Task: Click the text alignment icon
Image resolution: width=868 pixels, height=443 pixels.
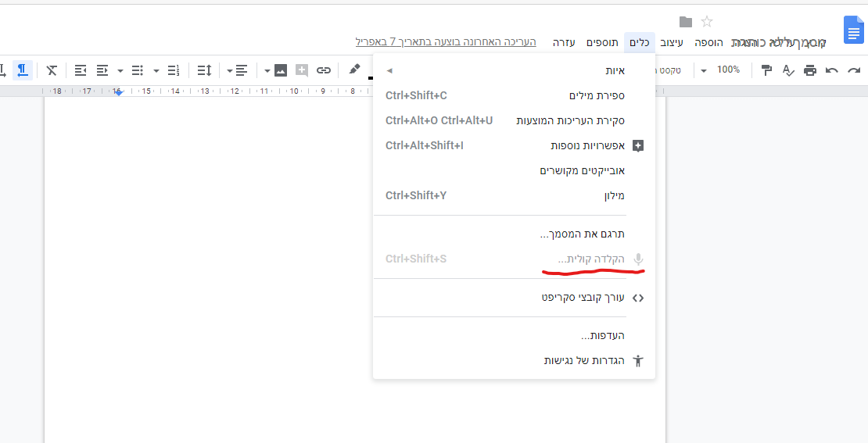Action: (x=242, y=70)
